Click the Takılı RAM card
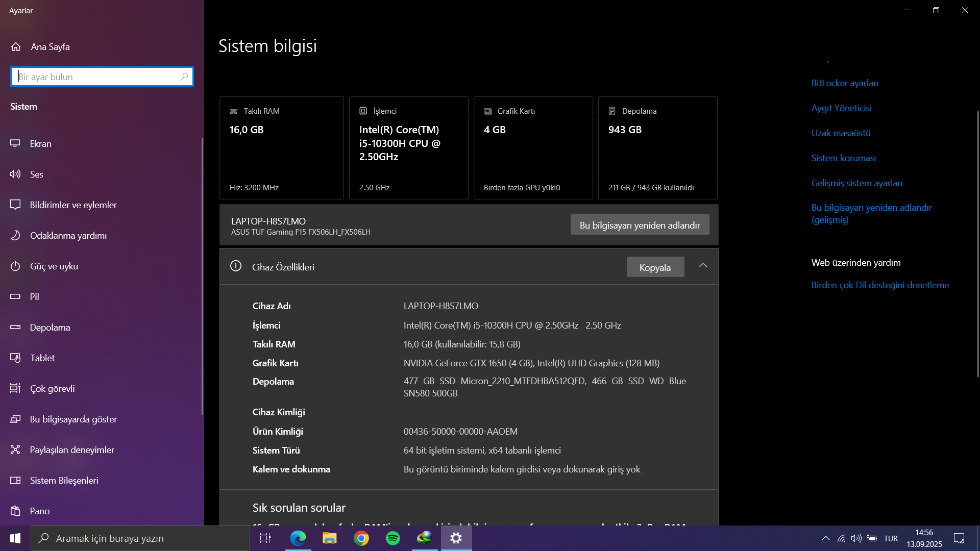Viewport: 980px width, 551px height. click(x=281, y=148)
